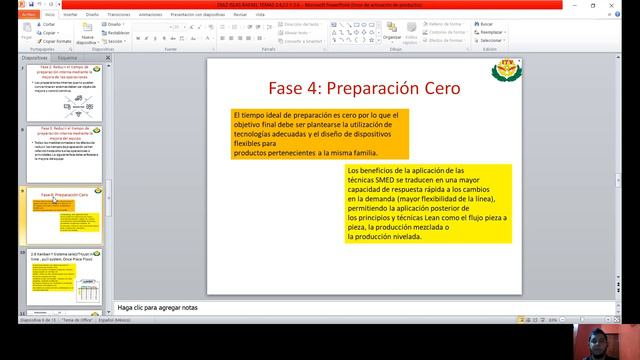This screenshot has height=360, width=640.
Task: Click the yellow SMED benefits text box
Action: click(x=428, y=204)
